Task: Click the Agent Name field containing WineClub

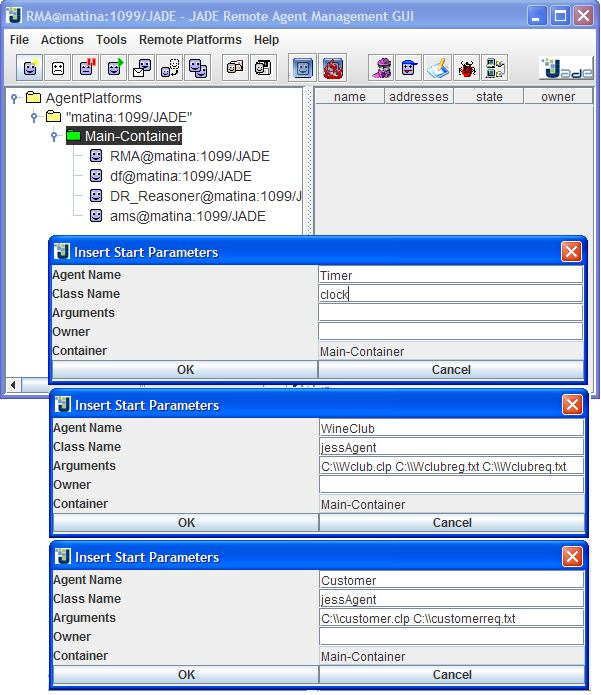Action: click(x=451, y=428)
